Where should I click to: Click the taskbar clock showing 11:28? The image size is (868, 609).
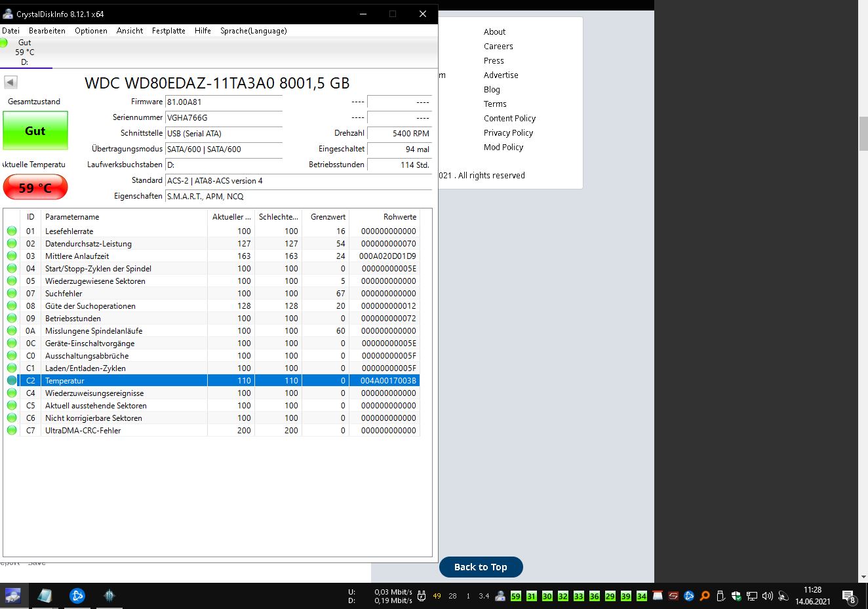[x=813, y=595]
